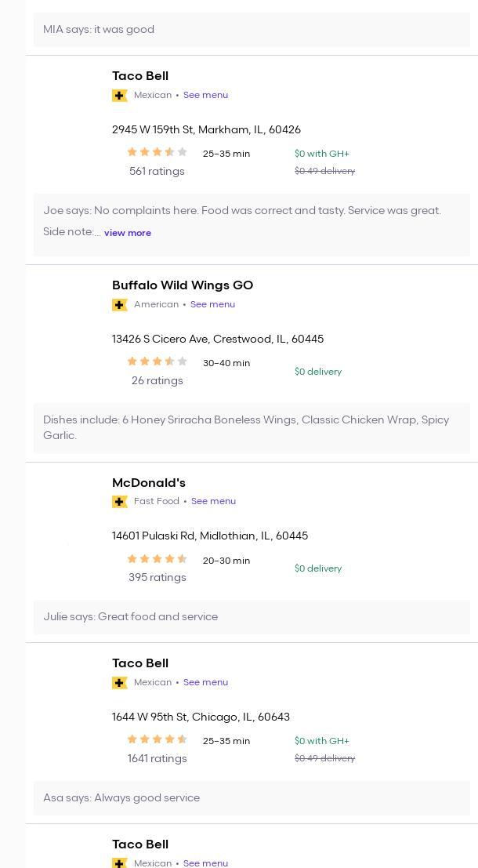Click the 561 ratings count
Viewport: 478px width, 868px height.
point(157,172)
